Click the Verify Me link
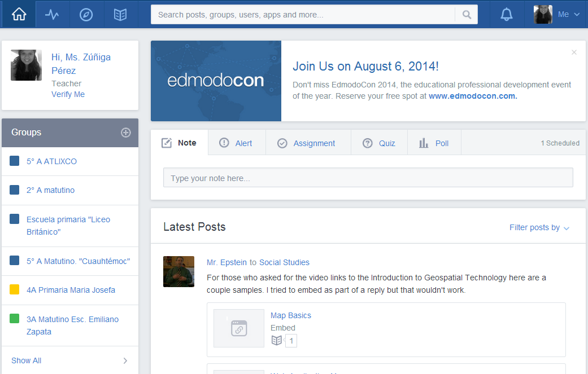Viewport: 588px width, 374px height. 68,94
